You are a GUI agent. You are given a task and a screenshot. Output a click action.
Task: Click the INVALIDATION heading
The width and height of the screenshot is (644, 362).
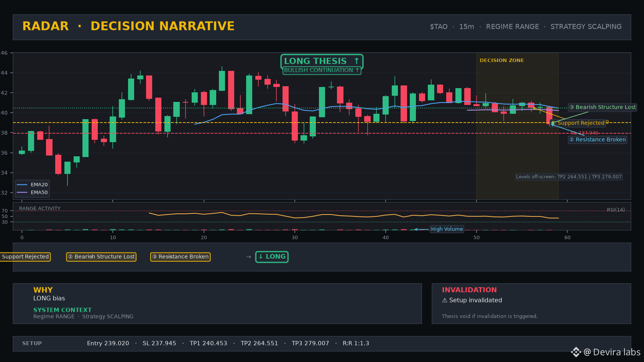[x=469, y=290]
